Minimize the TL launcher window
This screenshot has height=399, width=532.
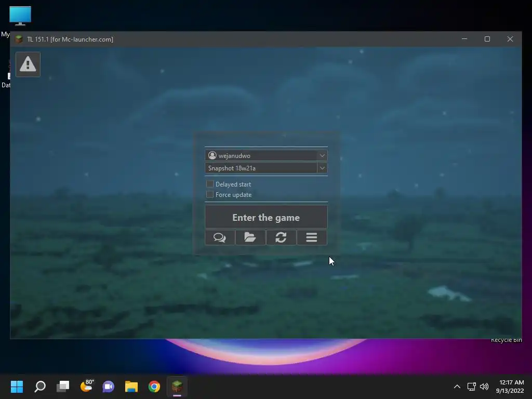tap(464, 39)
